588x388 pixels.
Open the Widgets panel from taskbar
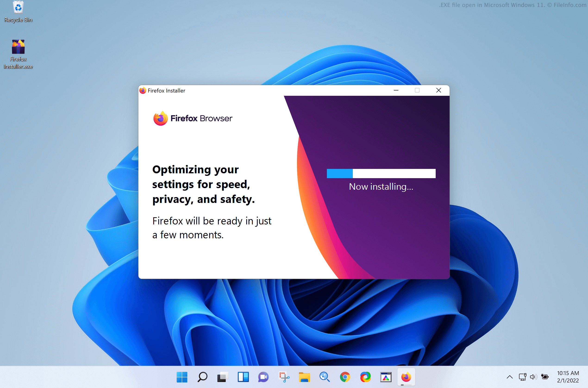[243, 377]
